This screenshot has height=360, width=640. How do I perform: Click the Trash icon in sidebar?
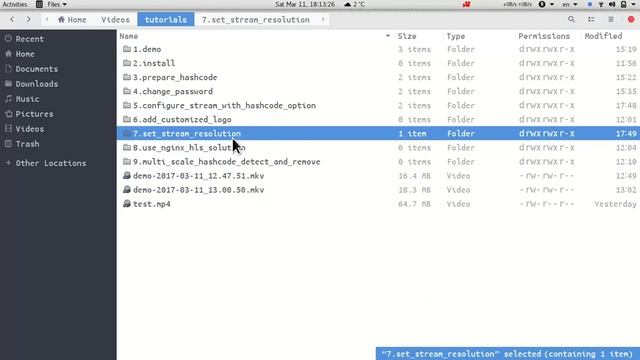(8, 144)
